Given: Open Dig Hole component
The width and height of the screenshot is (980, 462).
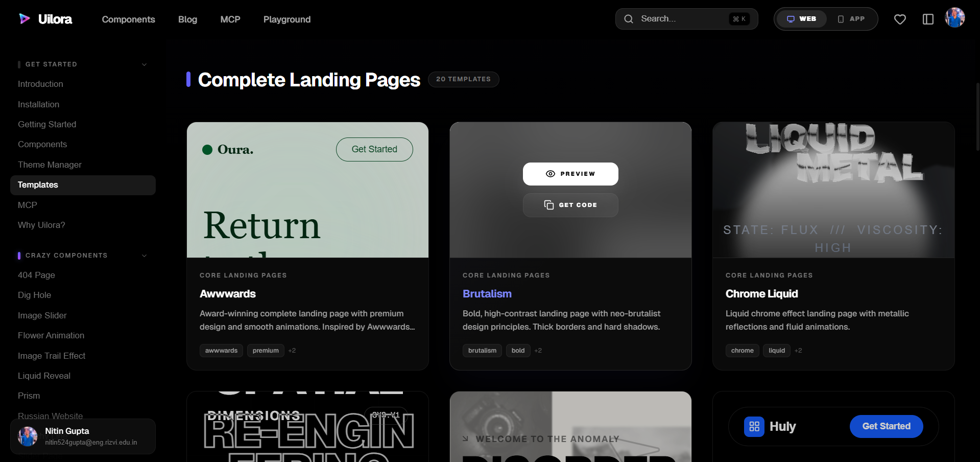Looking at the screenshot, I should click(x=34, y=295).
